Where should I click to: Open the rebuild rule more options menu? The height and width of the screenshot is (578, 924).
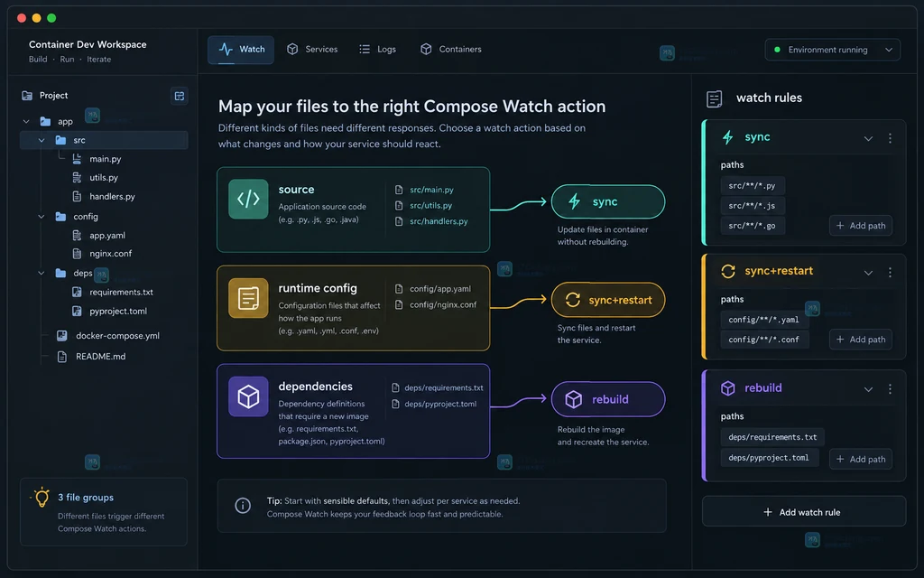890,388
